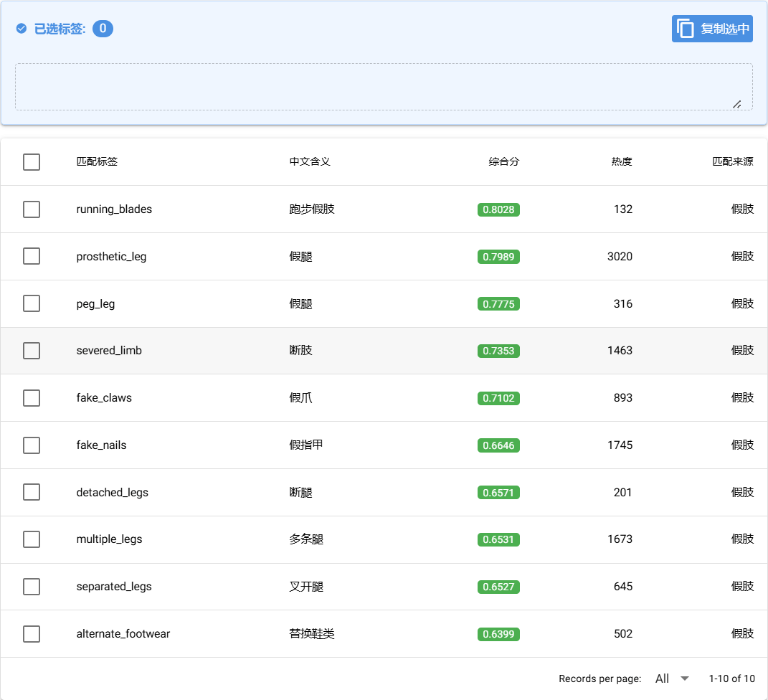Check the alternate_footwear checkbox
This screenshot has width=768, height=700.
(32, 634)
